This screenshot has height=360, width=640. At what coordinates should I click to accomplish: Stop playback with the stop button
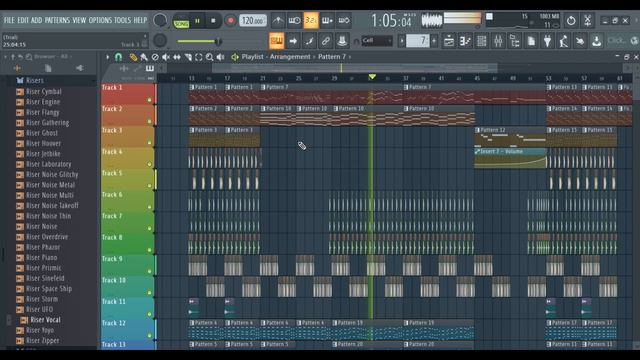pyautogui.click(x=213, y=21)
